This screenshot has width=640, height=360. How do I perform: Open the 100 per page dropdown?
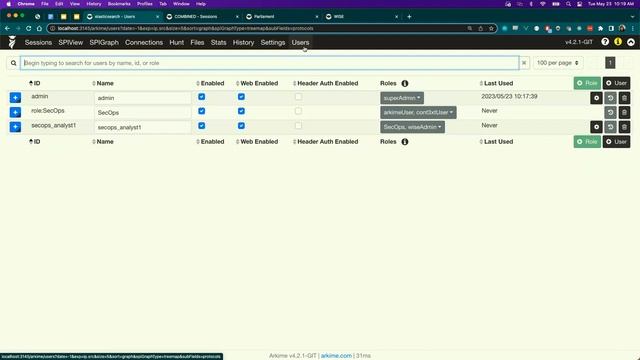[x=558, y=63]
